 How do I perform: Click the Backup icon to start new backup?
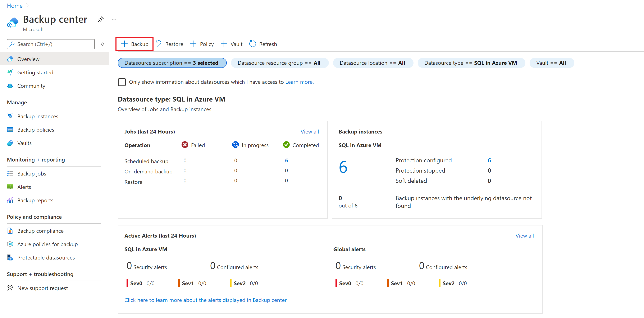pos(135,44)
